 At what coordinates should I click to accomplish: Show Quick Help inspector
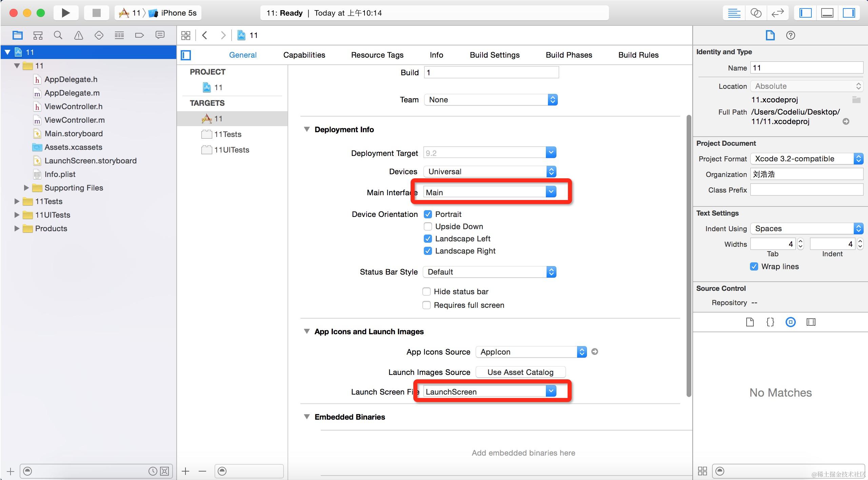(x=790, y=35)
